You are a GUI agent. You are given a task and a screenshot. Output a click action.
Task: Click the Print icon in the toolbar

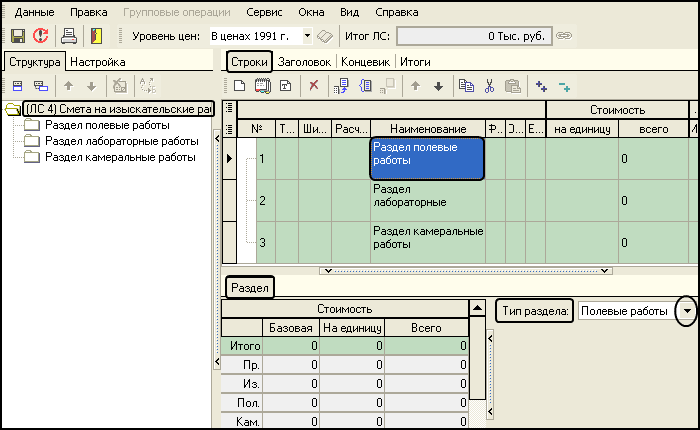click(69, 36)
